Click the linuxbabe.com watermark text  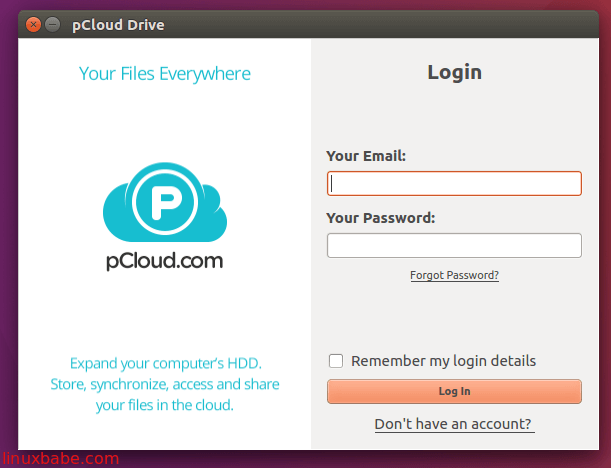tap(60, 459)
